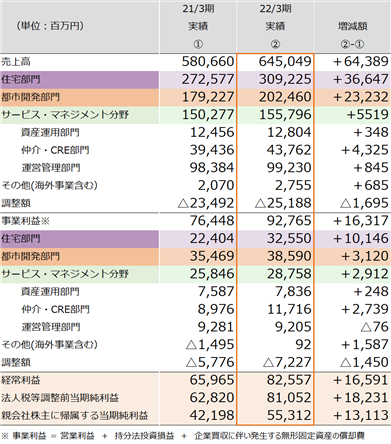Select the green サービス・マネジメント分野 profit label
Image resolution: width=391 pixels, height=444 pixels.
[x=65, y=274]
